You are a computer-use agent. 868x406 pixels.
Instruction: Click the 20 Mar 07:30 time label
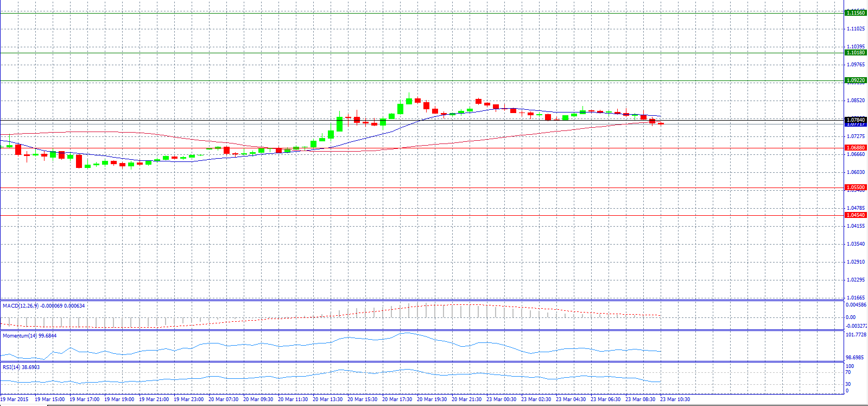224,399
